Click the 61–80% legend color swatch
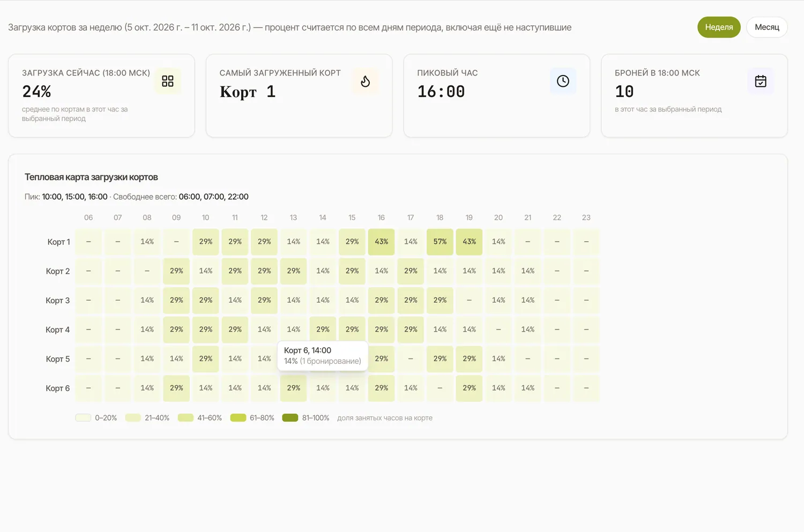The height and width of the screenshot is (532, 804). 238,418
